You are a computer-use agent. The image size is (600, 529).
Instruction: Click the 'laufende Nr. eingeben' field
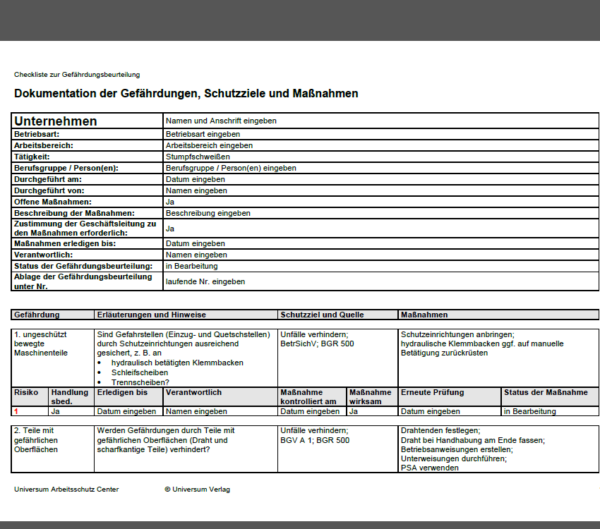click(381, 281)
